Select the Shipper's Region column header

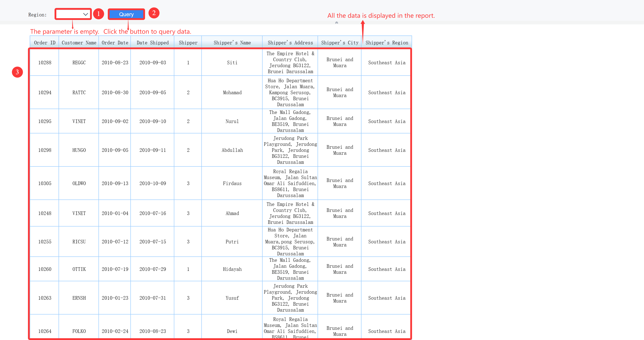387,43
